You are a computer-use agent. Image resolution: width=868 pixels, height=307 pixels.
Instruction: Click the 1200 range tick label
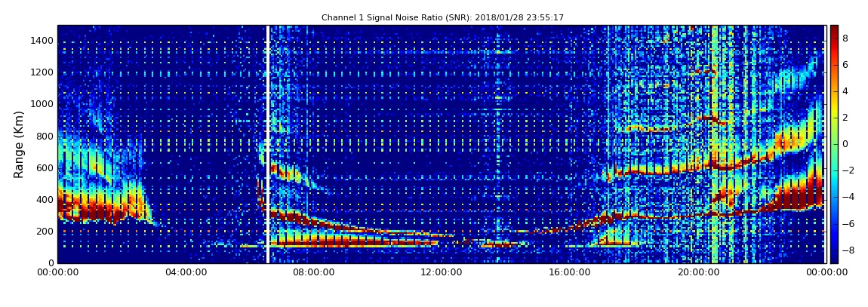(42, 72)
